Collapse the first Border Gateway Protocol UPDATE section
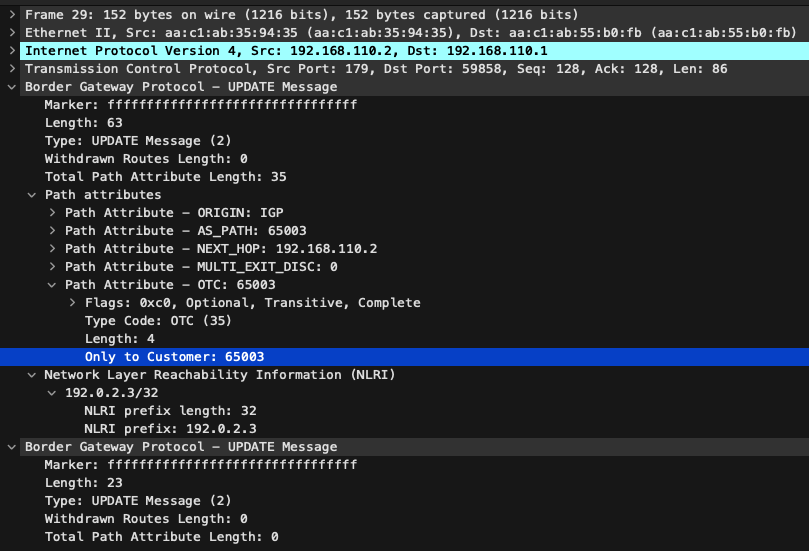 12,87
